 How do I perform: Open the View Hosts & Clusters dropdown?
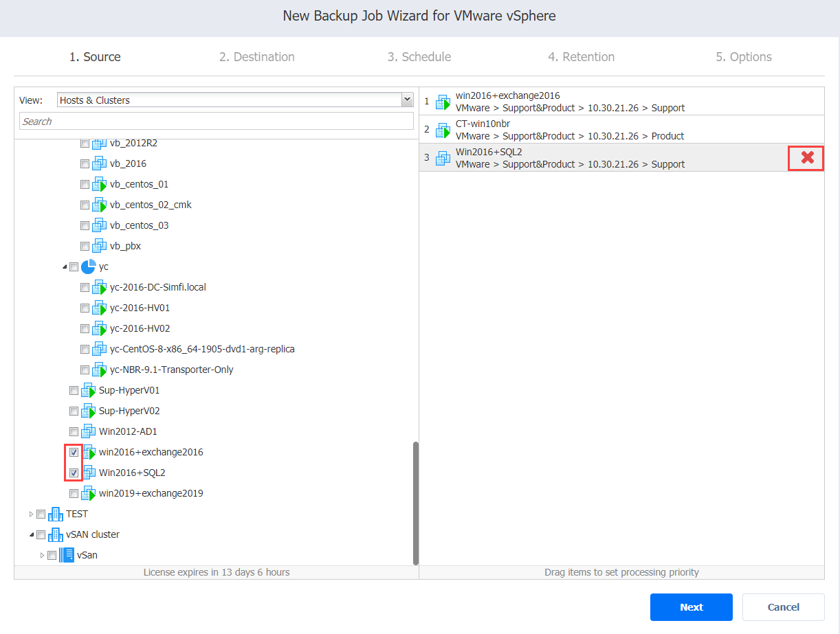click(406, 100)
